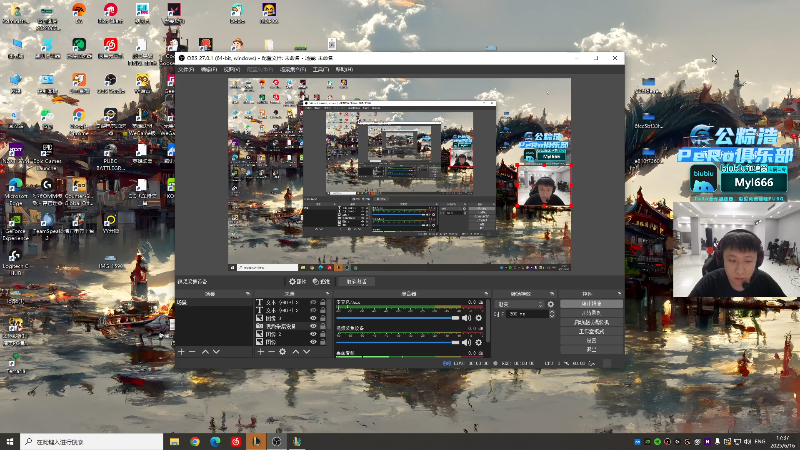Open the Filters button for the selected source
Screen dimensions: 800x450
point(321,282)
